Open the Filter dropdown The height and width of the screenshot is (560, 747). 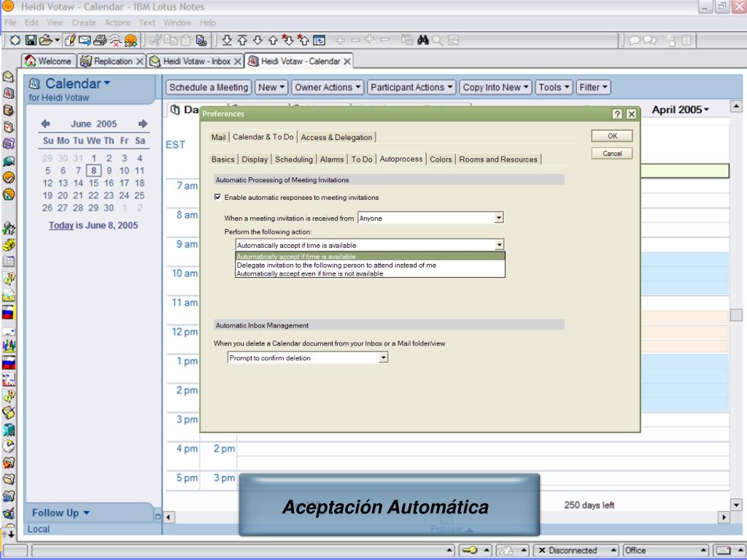pos(593,87)
